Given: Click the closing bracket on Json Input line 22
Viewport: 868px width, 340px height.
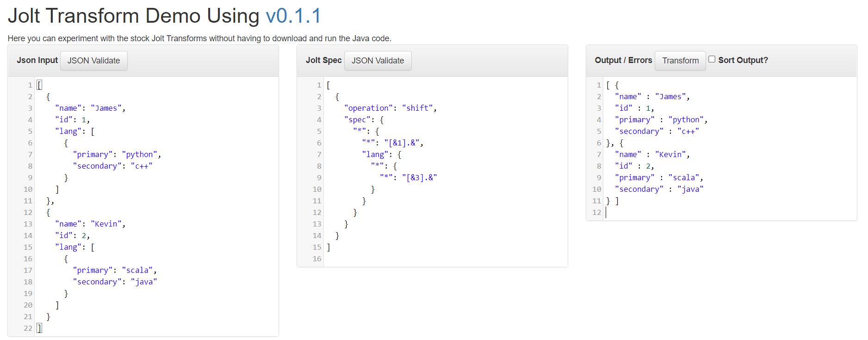Looking at the screenshot, I should [x=39, y=328].
